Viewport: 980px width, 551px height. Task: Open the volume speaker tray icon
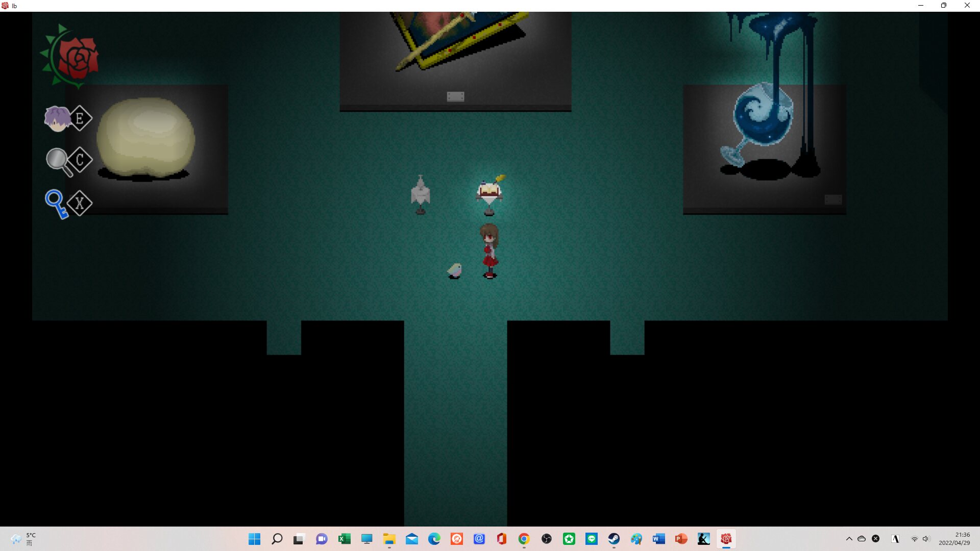click(x=926, y=539)
